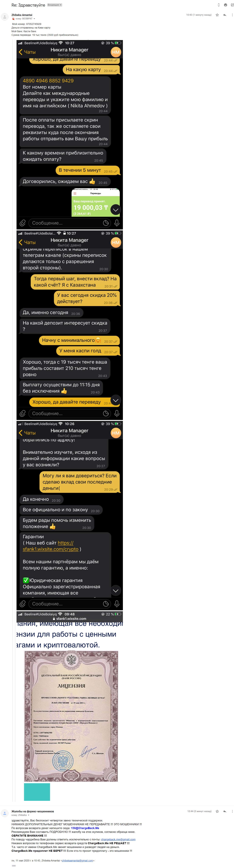Image resolution: width=237 pixels, height=868 pixels.
Task: Reply to Zhibeka Amantai's message
Action: tap(225, 15)
